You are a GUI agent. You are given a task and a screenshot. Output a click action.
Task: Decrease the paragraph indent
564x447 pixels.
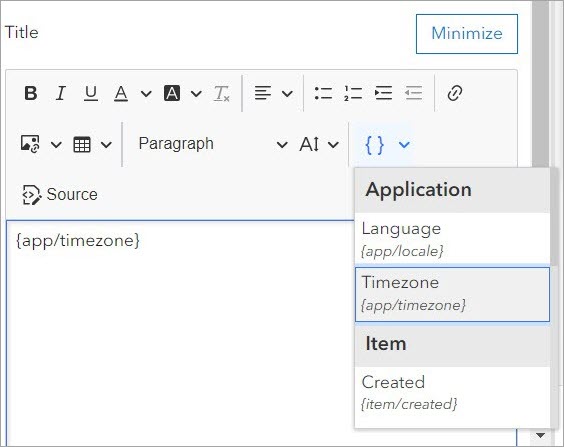pos(413,93)
